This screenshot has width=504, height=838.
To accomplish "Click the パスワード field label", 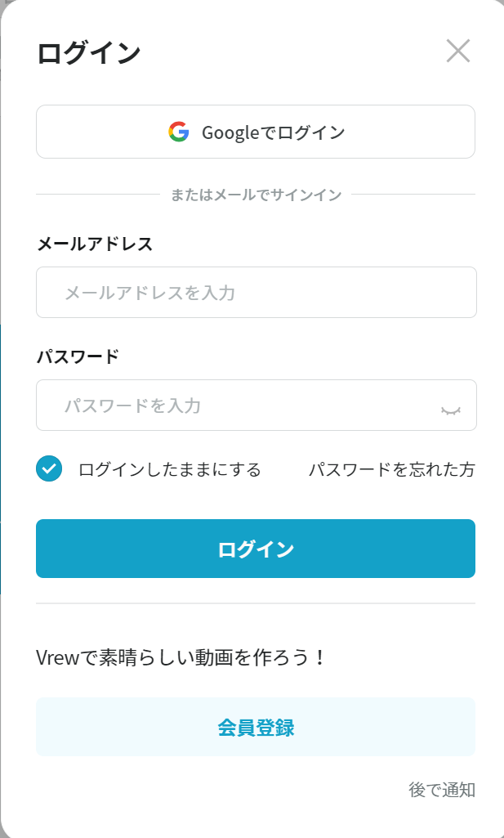I will (x=78, y=356).
